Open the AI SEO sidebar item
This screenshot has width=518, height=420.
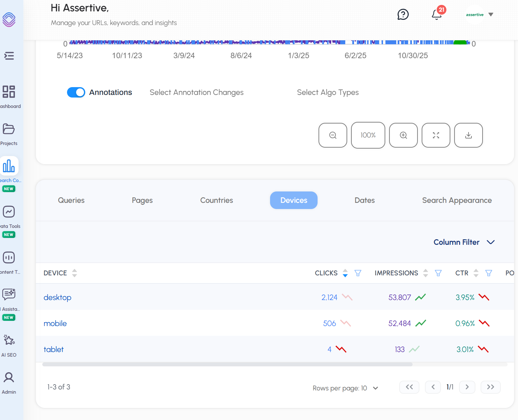click(x=9, y=345)
